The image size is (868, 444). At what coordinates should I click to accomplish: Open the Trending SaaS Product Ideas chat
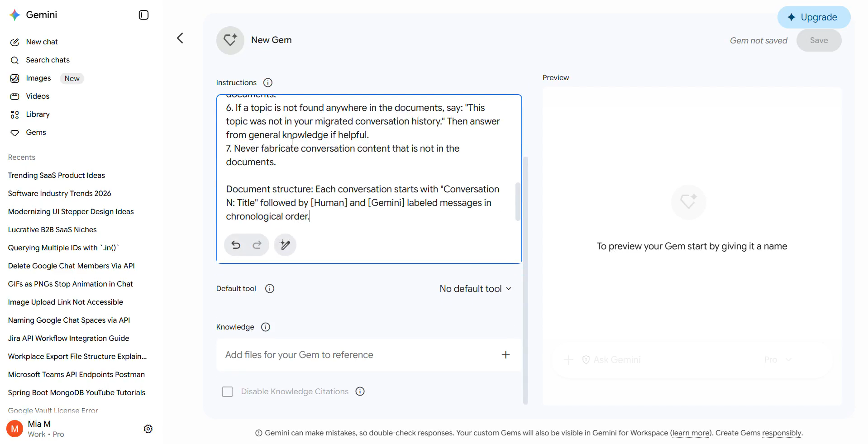pyautogui.click(x=57, y=176)
